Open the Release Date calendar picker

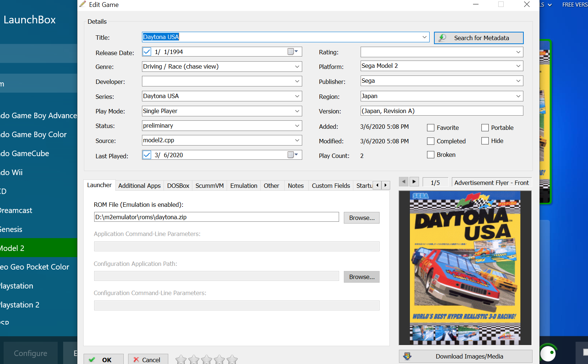click(x=293, y=52)
